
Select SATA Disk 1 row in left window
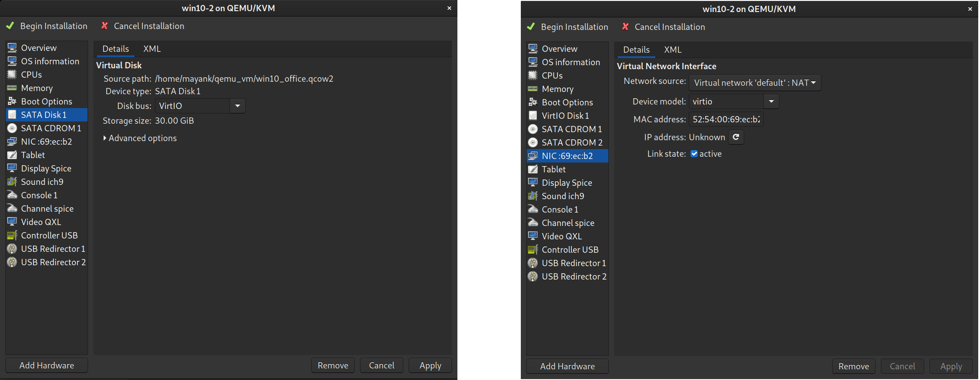46,115
